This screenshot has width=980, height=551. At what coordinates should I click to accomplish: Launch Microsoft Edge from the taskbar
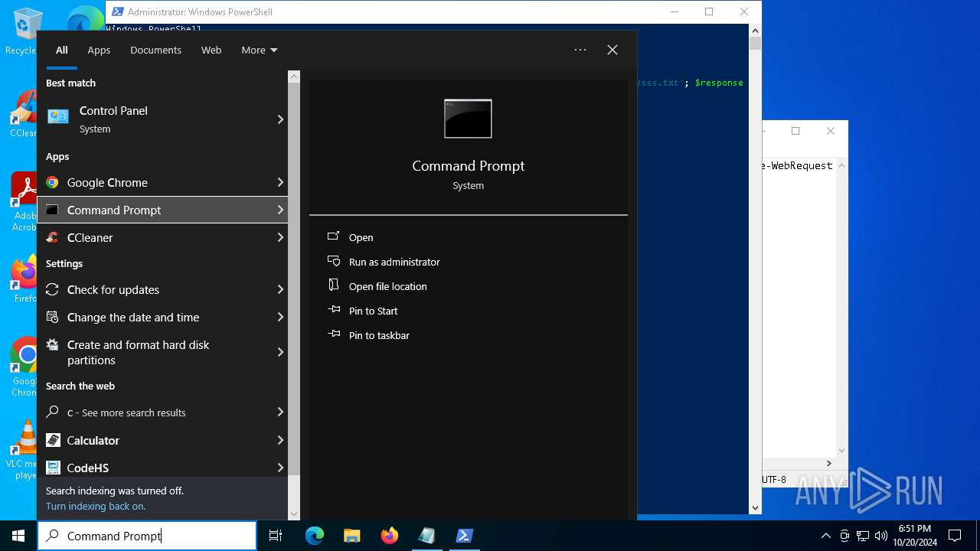315,536
